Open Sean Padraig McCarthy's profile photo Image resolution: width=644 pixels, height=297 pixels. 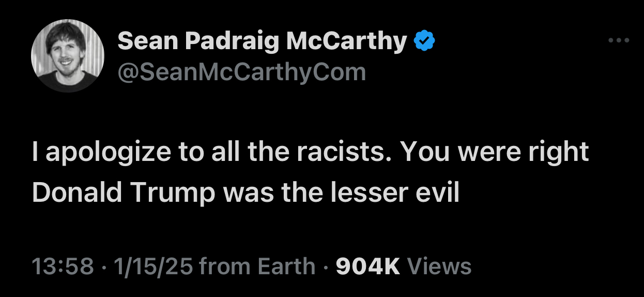pyautogui.click(x=68, y=56)
